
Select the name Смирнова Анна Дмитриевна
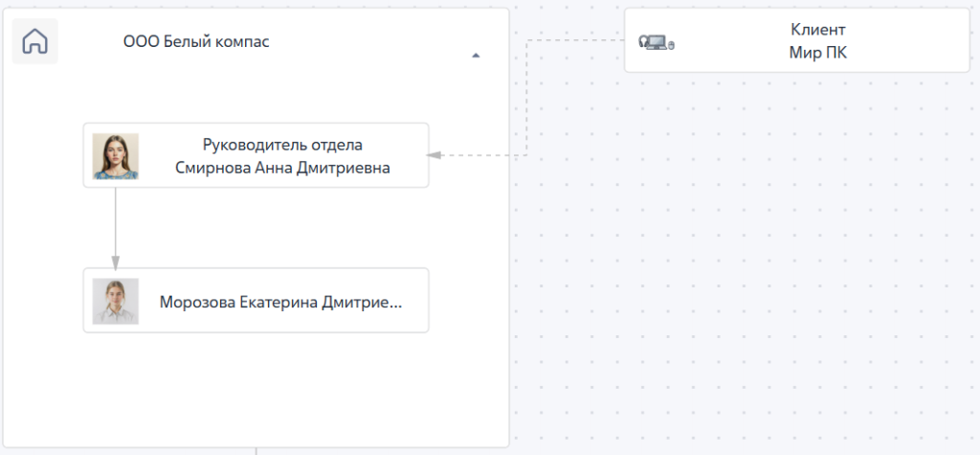pos(282,168)
